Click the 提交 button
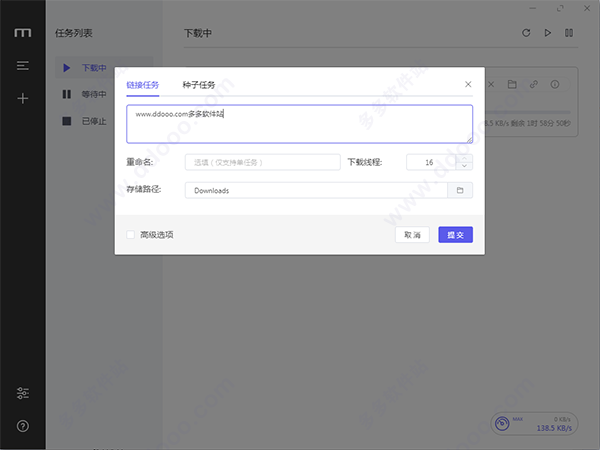This screenshot has width=600, height=450. pos(455,235)
